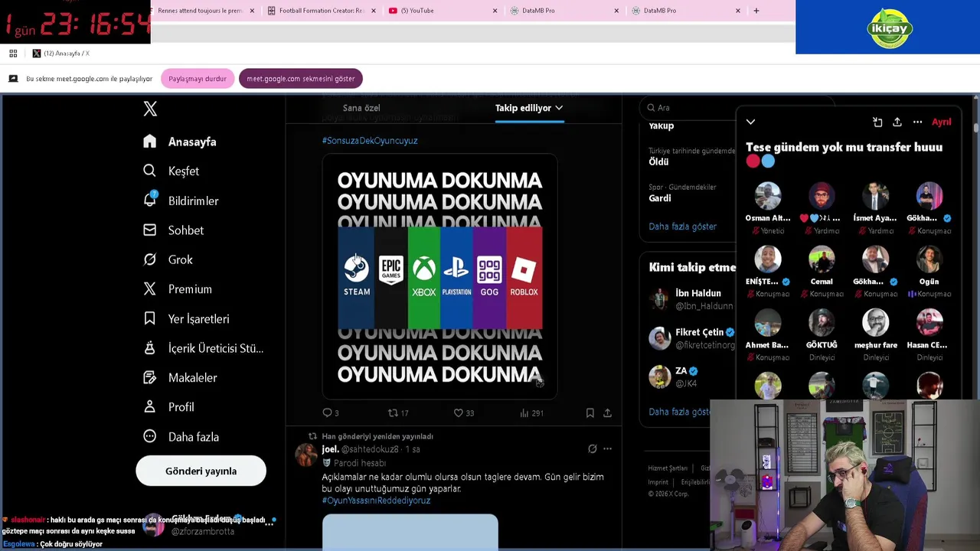Click the #SonsuzaDekOyuncuyuz hashtag
Screen dimensions: 980x551
(370, 141)
